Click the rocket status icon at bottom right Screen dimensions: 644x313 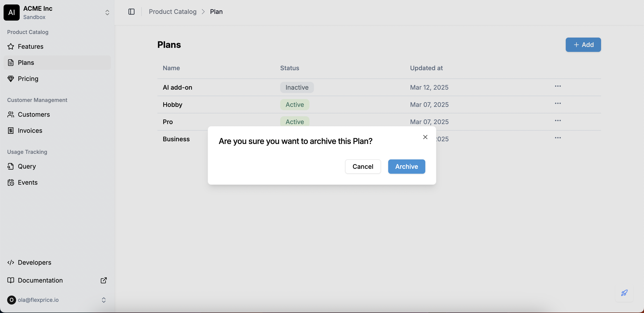pos(624,293)
